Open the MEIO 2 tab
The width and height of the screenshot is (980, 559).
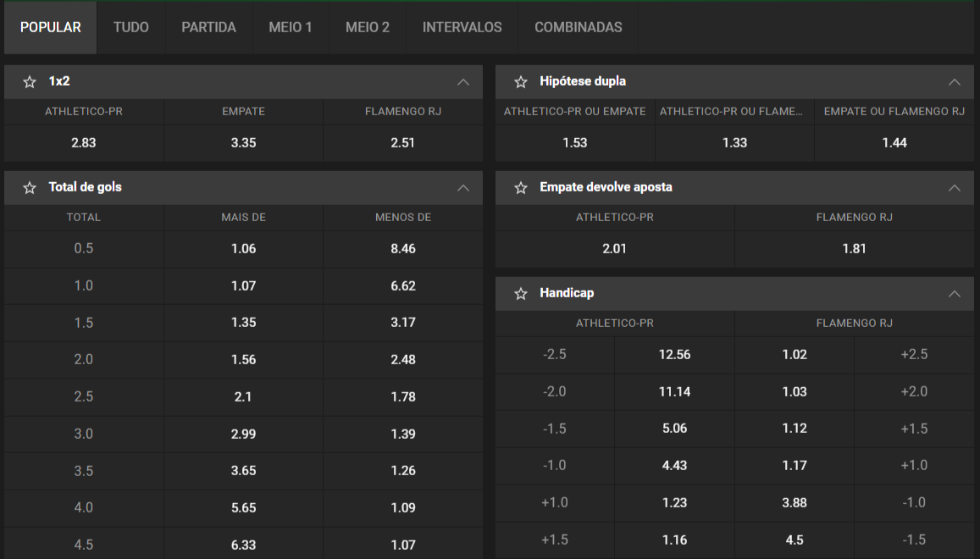coord(368,27)
